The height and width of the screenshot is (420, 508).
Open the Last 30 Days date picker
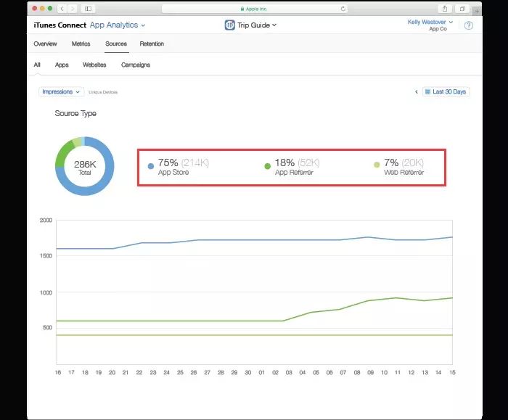click(x=446, y=92)
